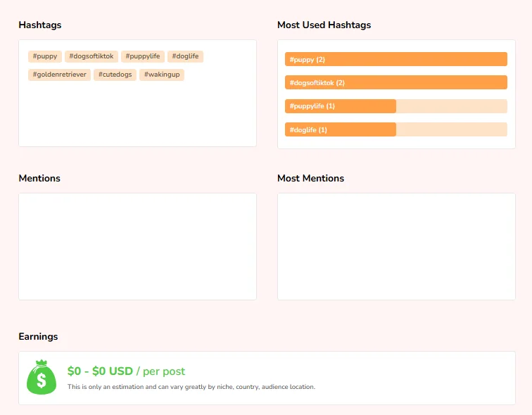The image size is (532, 415).
Task: Click the estimation disclaimer text
Action: 191,387
